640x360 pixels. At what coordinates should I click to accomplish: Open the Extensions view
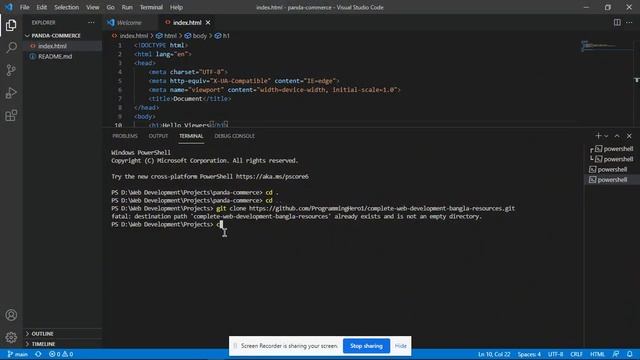pyautogui.click(x=11, y=116)
